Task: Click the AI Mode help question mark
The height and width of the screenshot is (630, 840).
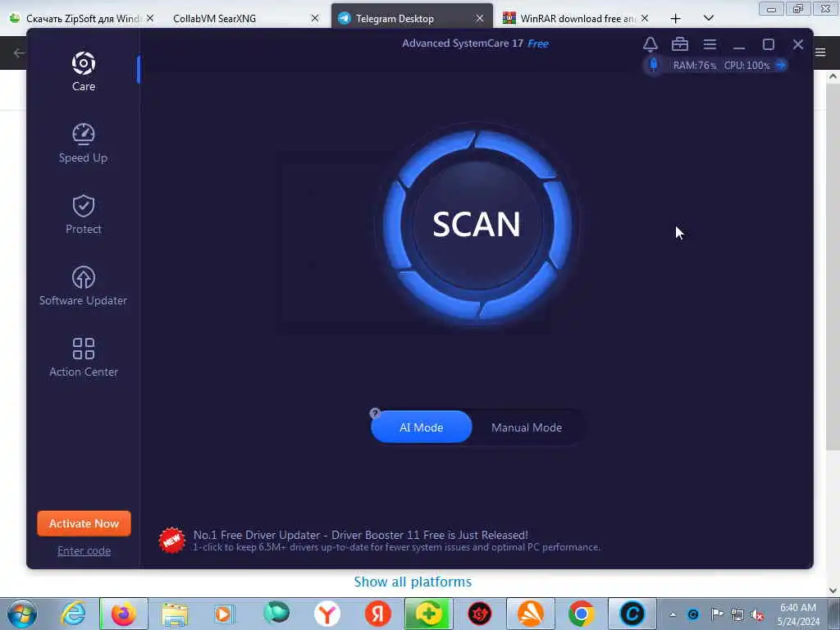Action: tap(375, 413)
